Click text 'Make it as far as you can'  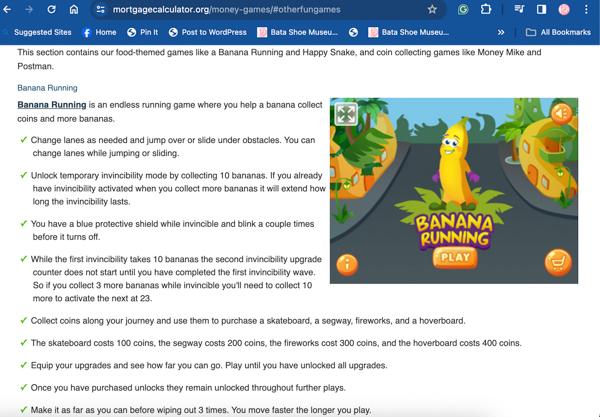click(x=80, y=410)
